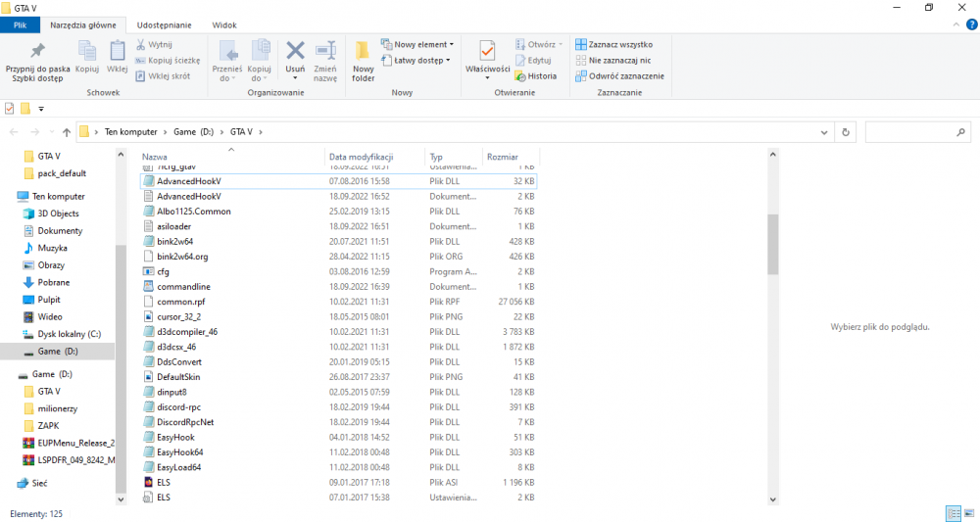
Task: Open Właściwości properties
Action: (487, 61)
